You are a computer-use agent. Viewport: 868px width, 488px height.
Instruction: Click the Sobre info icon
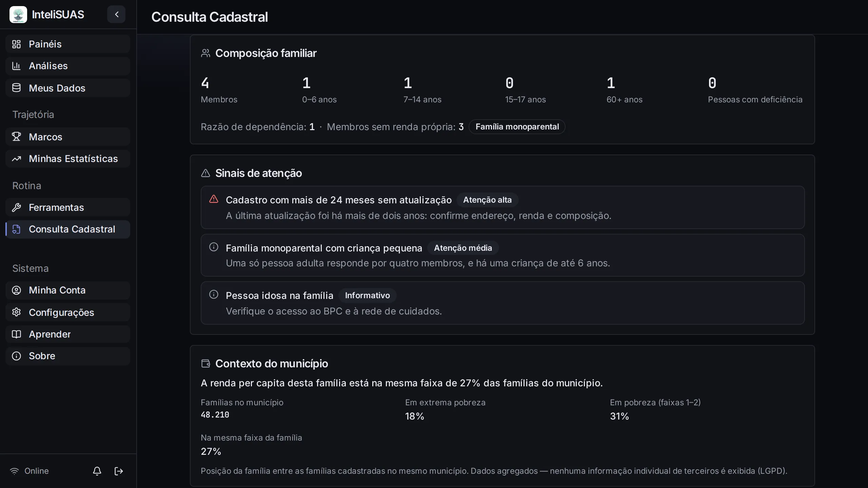tap(16, 356)
